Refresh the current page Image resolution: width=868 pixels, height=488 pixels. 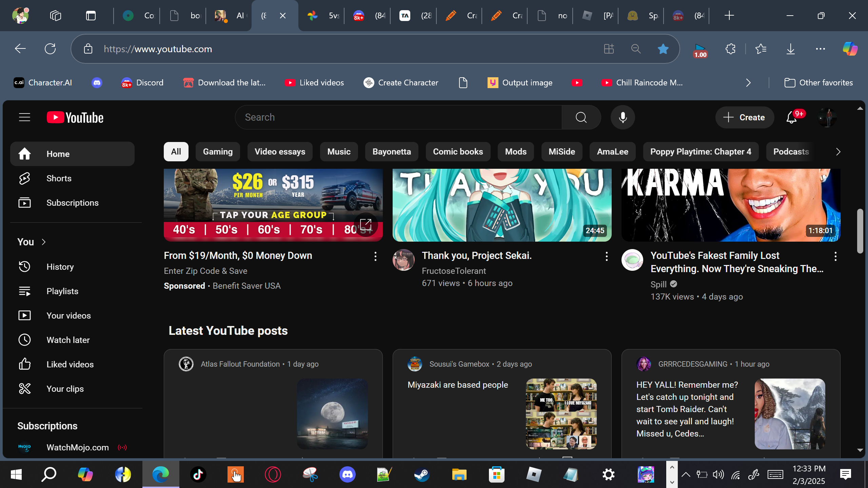pos(50,49)
